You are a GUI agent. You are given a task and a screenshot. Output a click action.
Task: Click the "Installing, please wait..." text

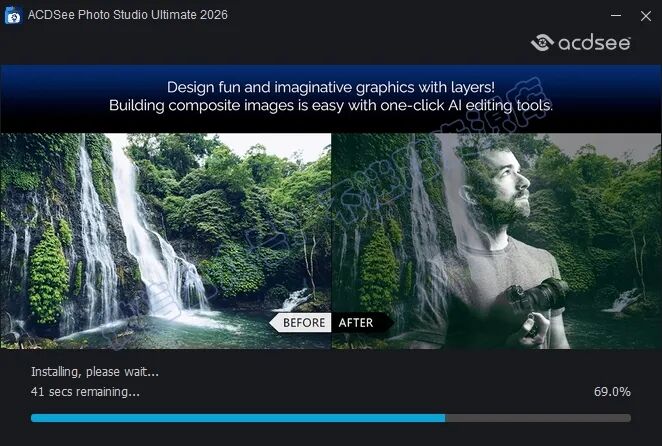tap(95, 372)
